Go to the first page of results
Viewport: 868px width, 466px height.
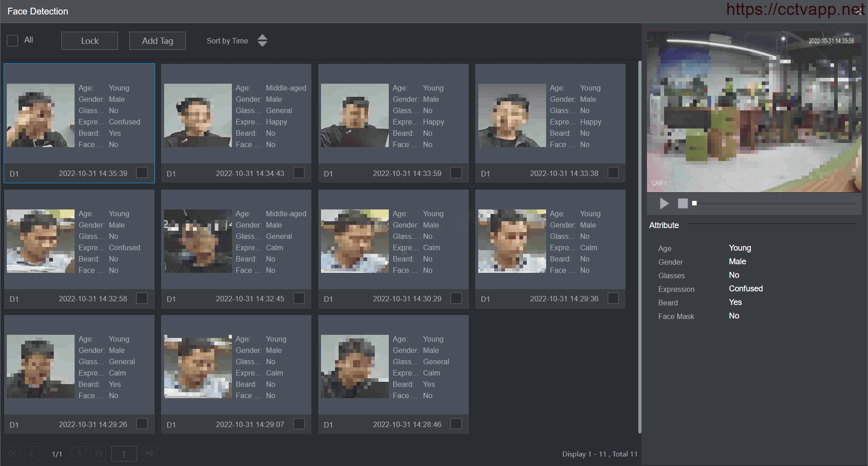tap(13, 453)
